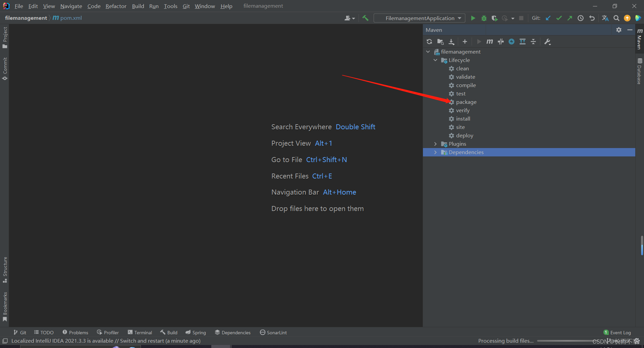
Task: Open the Profiler tool window
Action: click(x=108, y=332)
